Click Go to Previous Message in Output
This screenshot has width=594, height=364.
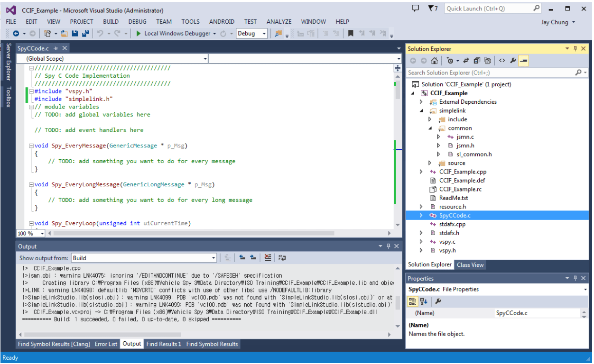pyautogui.click(x=242, y=258)
